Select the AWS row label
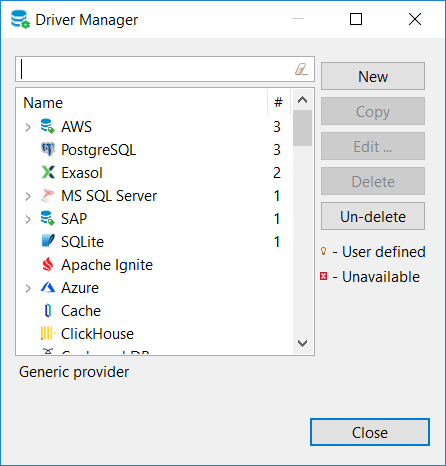Image resolution: width=446 pixels, height=466 pixels. click(x=76, y=127)
